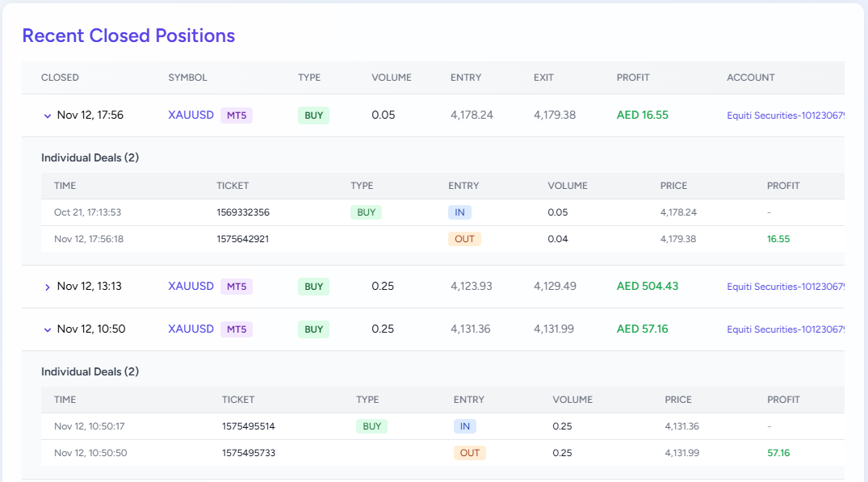This screenshot has height=482, width=868.
Task: Click the MT5 badge next to the first XAUUSD
Action: pyautogui.click(x=236, y=115)
